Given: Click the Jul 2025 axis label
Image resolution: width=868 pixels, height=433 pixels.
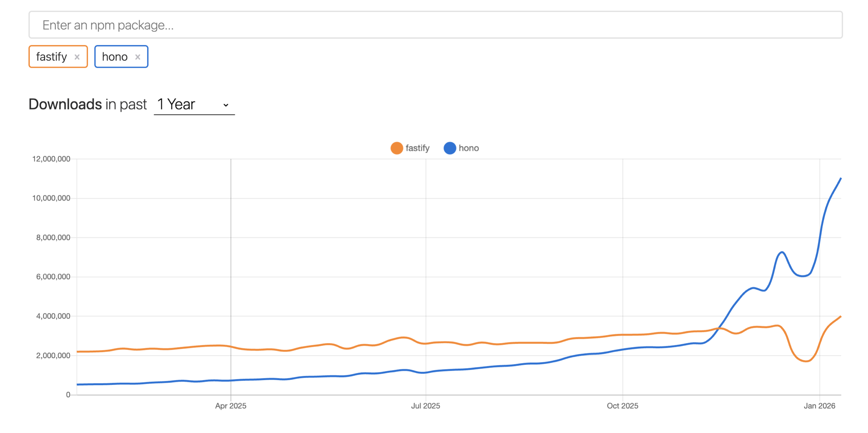Looking at the screenshot, I should 426,406.
